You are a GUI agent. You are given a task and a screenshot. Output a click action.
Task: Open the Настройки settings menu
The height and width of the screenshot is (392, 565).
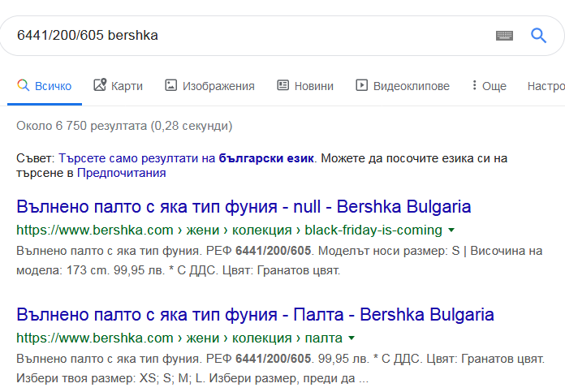pyautogui.click(x=546, y=86)
